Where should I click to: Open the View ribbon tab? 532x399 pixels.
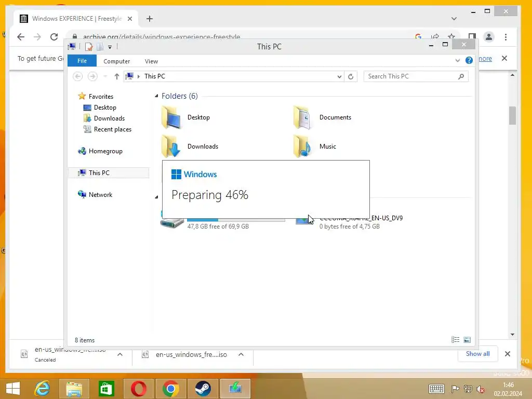point(151,61)
